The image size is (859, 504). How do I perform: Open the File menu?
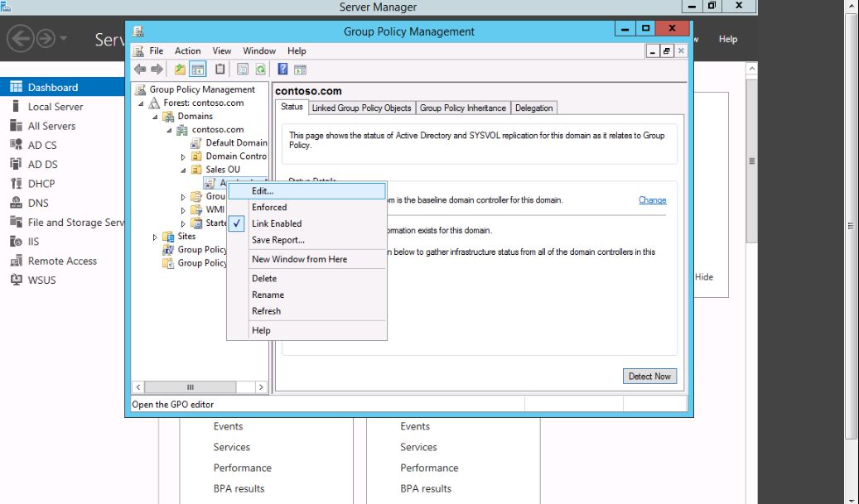(156, 50)
